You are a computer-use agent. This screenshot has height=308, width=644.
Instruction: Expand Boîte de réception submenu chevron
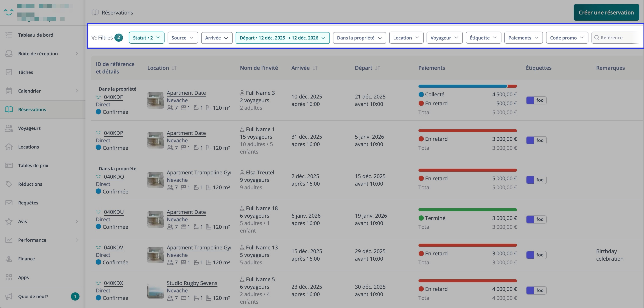pos(77,54)
